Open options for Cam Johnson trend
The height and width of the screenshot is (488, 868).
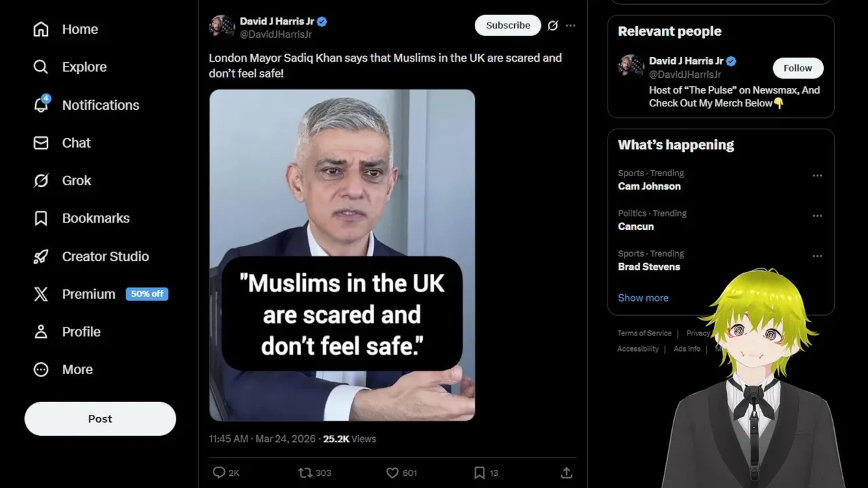coord(817,176)
